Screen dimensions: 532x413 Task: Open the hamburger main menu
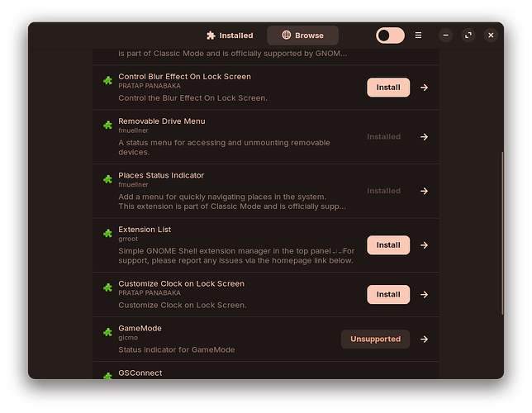click(x=418, y=36)
